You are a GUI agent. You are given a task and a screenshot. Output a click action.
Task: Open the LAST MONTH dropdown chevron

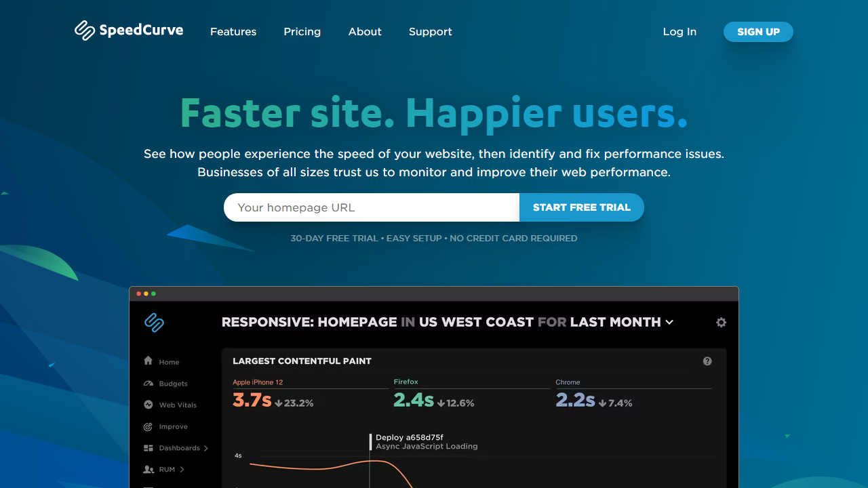pos(669,323)
